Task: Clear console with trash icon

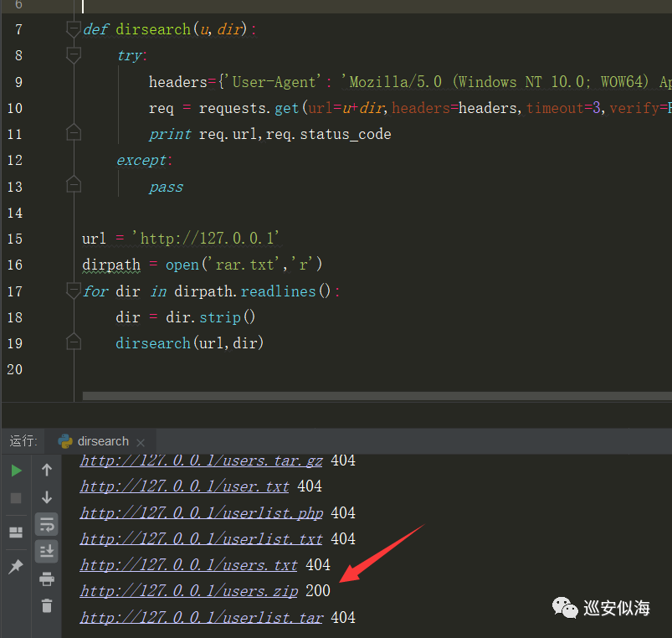Action: [x=47, y=606]
